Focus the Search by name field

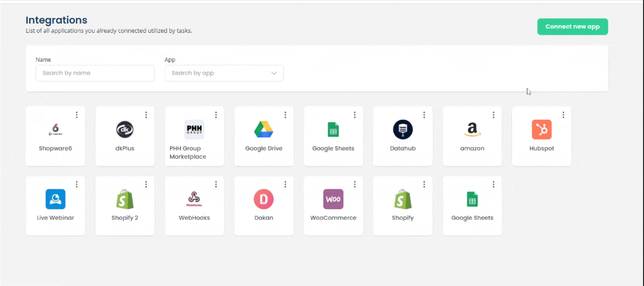coord(95,73)
